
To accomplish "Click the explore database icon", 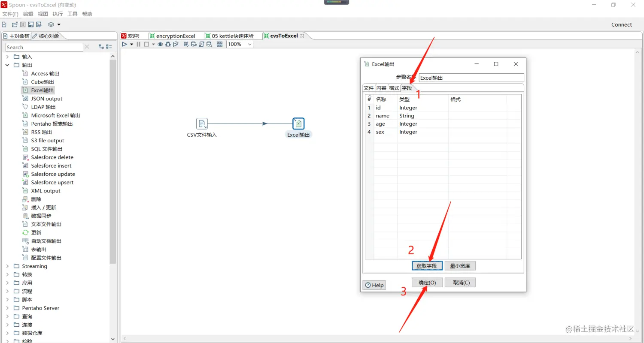I will coord(209,44).
